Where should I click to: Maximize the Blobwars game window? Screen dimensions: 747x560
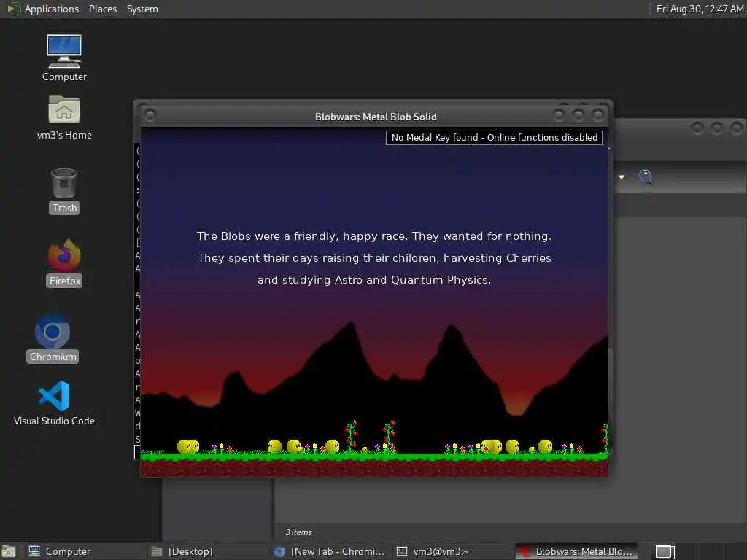click(578, 115)
